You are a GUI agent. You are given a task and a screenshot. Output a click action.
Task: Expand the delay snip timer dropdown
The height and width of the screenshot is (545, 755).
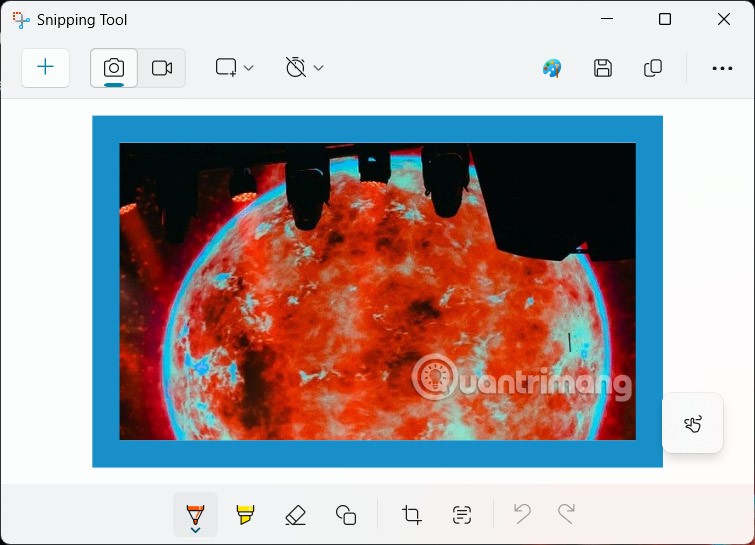tap(304, 68)
